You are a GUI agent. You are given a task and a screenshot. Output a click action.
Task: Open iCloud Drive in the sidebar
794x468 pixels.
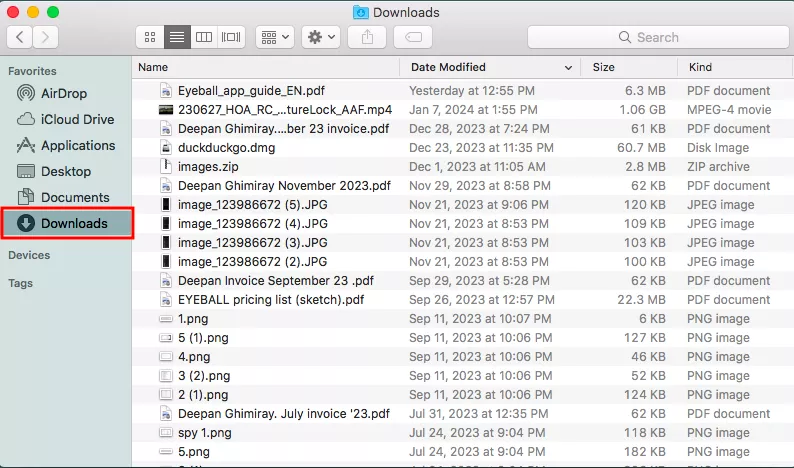pos(77,119)
